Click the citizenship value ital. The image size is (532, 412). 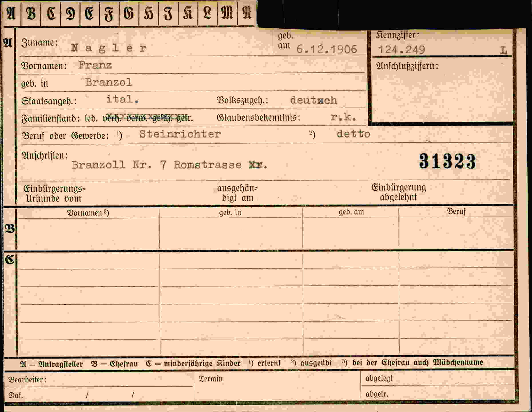click(x=123, y=99)
